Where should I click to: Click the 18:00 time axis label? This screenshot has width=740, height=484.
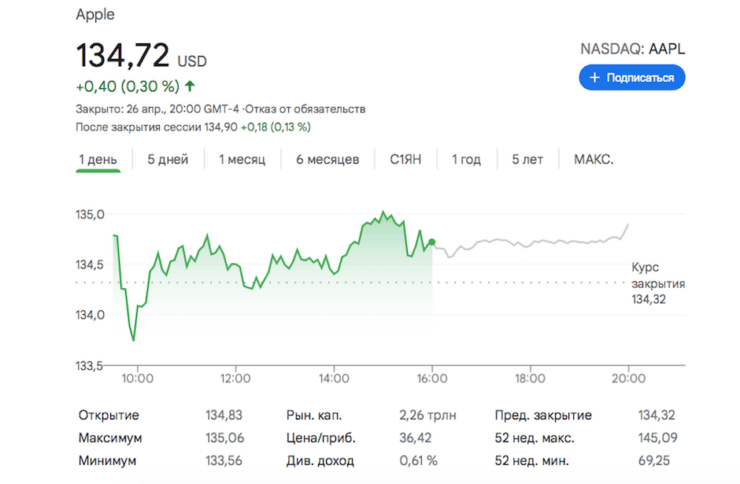tap(530, 378)
